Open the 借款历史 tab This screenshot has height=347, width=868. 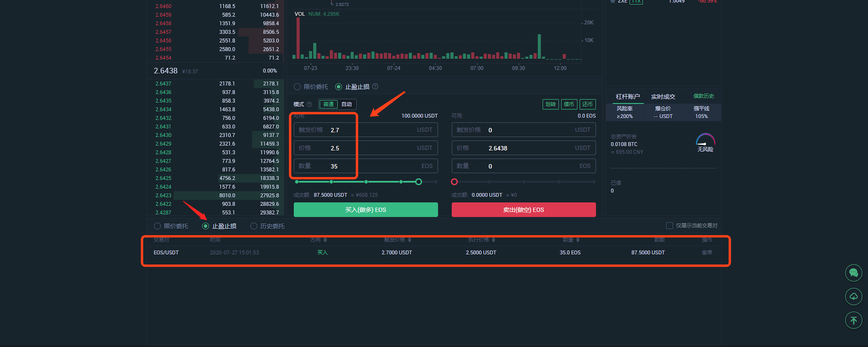click(x=703, y=96)
